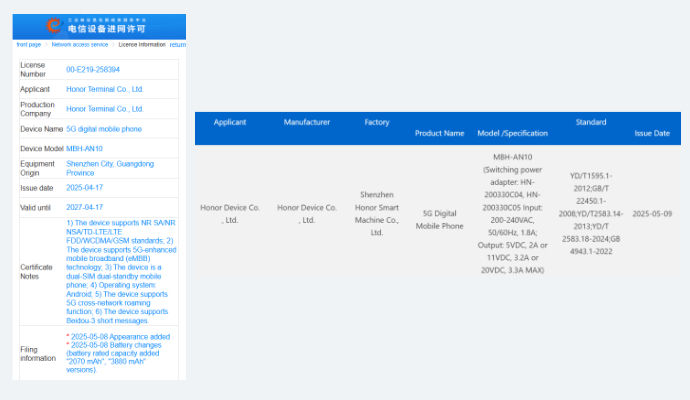The height and width of the screenshot is (400, 690).
Task: Click the 'Factory' column header
Action: pyautogui.click(x=377, y=122)
